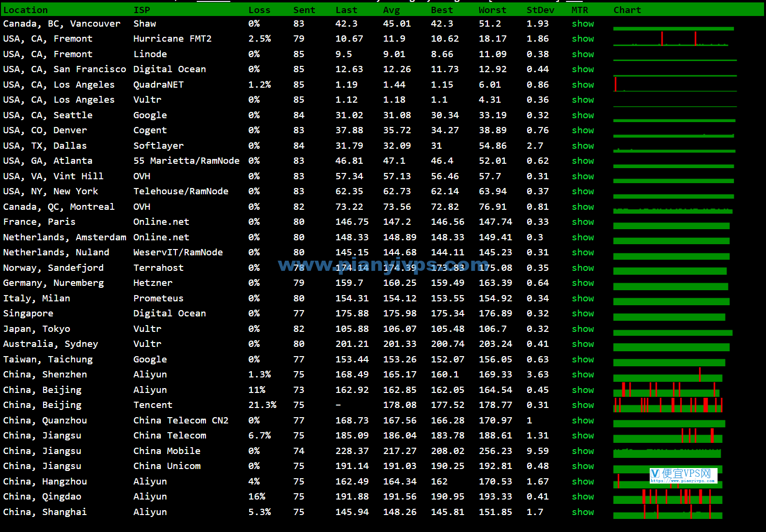Open show link for QuadraNET row

click(583, 85)
